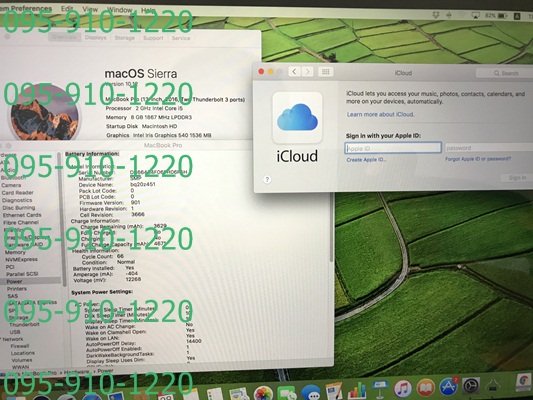The width and height of the screenshot is (533, 400).
Task: Launch Numbers from the dock
Action: pyautogui.click(x=357, y=390)
